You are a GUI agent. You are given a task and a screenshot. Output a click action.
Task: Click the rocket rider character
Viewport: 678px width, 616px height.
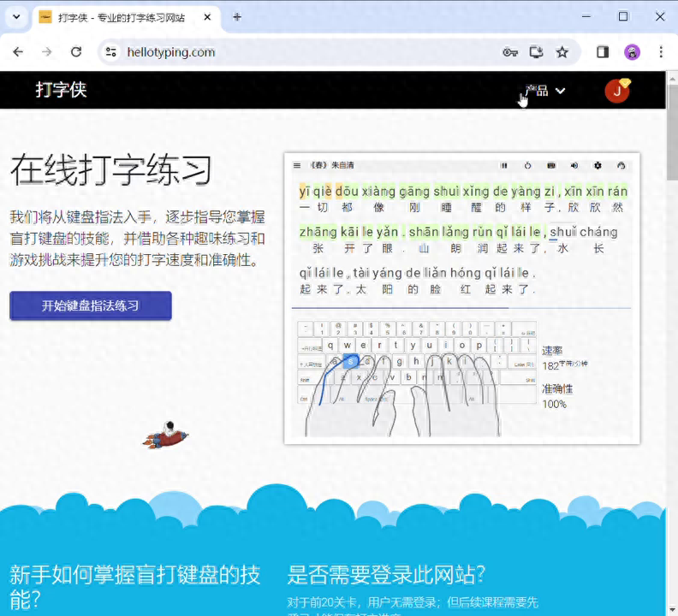tap(165, 435)
